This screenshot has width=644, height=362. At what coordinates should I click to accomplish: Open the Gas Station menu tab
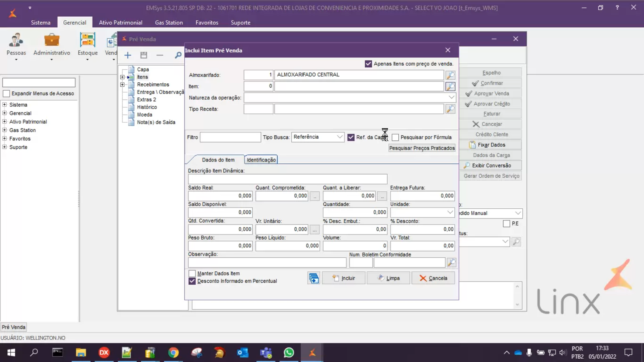[x=169, y=22]
